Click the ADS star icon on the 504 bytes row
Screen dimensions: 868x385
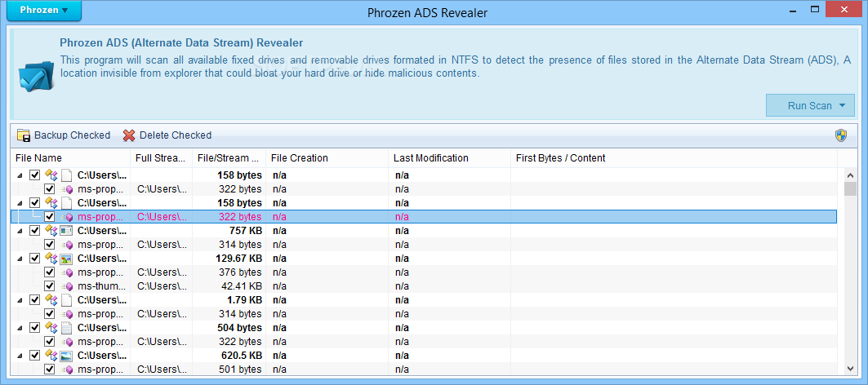pyautogui.click(x=51, y=327)
